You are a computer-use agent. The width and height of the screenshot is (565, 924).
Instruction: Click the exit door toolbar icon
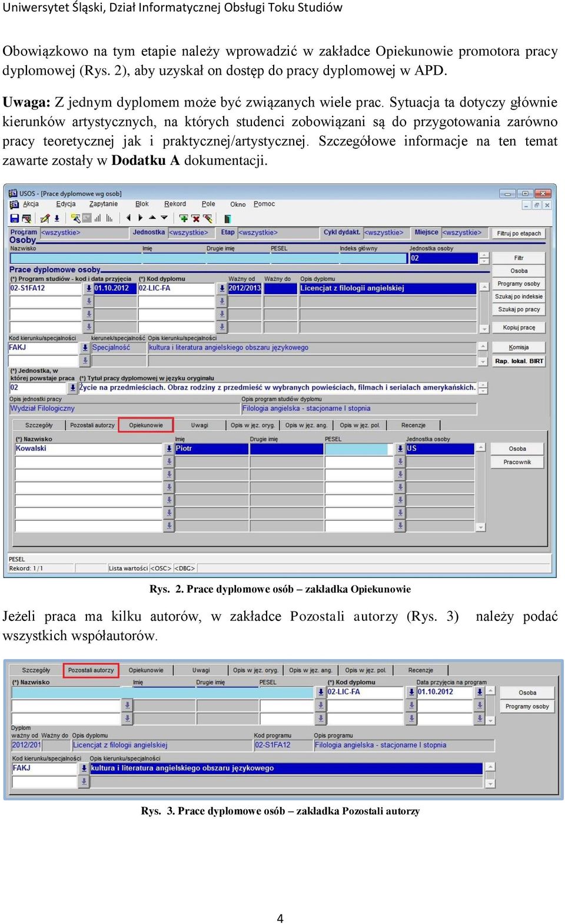[227, 218]
